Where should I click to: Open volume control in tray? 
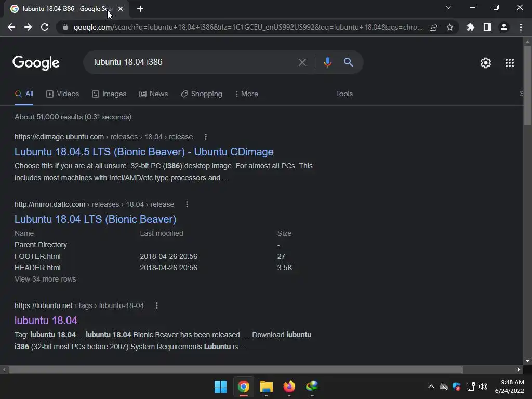click(x=483, y=387)
